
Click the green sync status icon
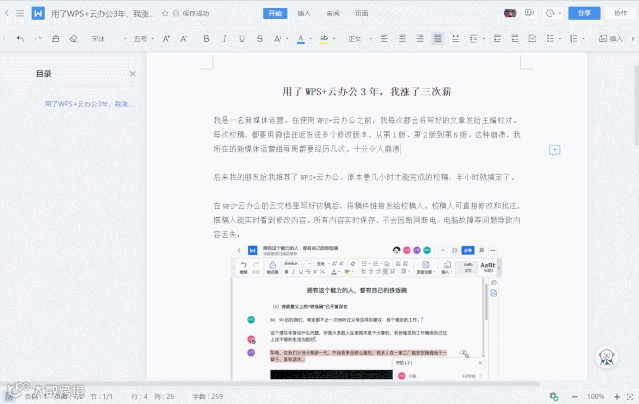554,396
